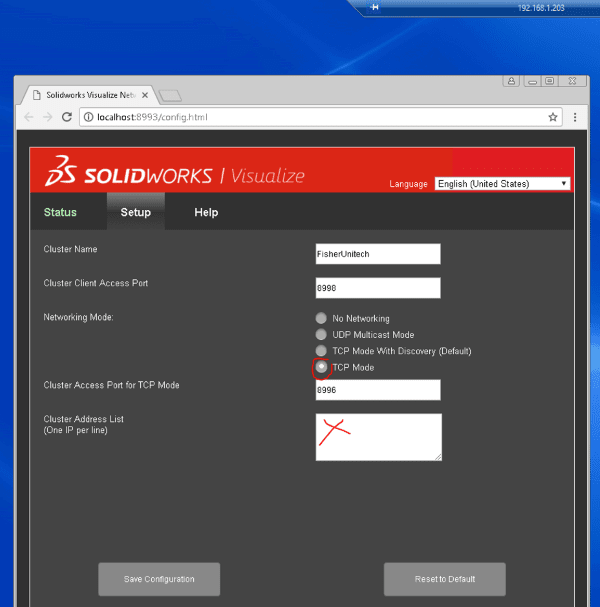Open the Help tab
The image size is (600, 607).
(206, 212)
